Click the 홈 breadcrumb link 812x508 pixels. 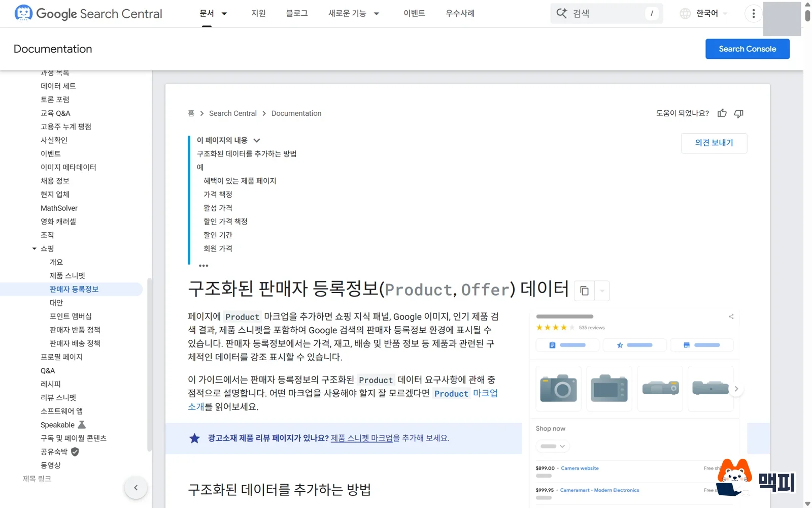click(191, 113)
